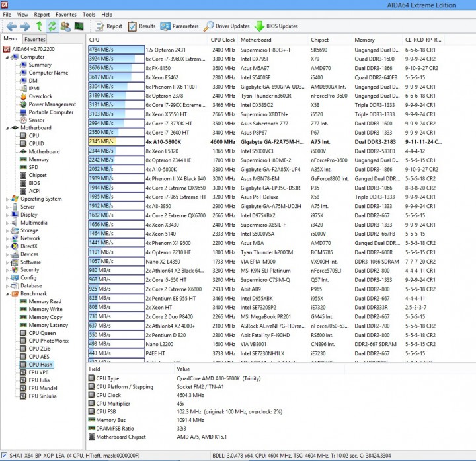This screenshot has width=476, height=461.
Task: Sort by Chipset column header
Action: (x=331, y=40)
